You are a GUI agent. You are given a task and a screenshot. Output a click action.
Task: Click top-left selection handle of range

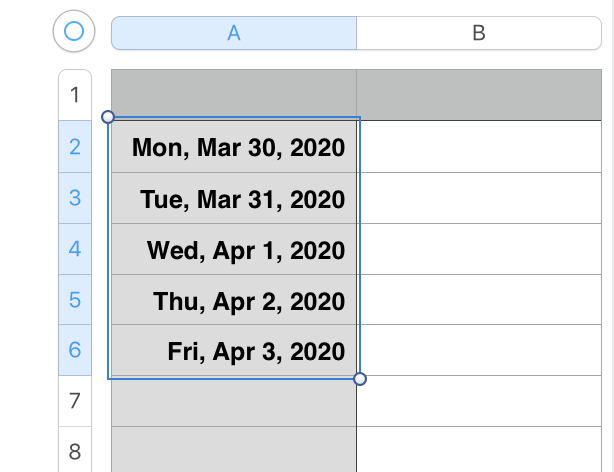tap(109, 117)
